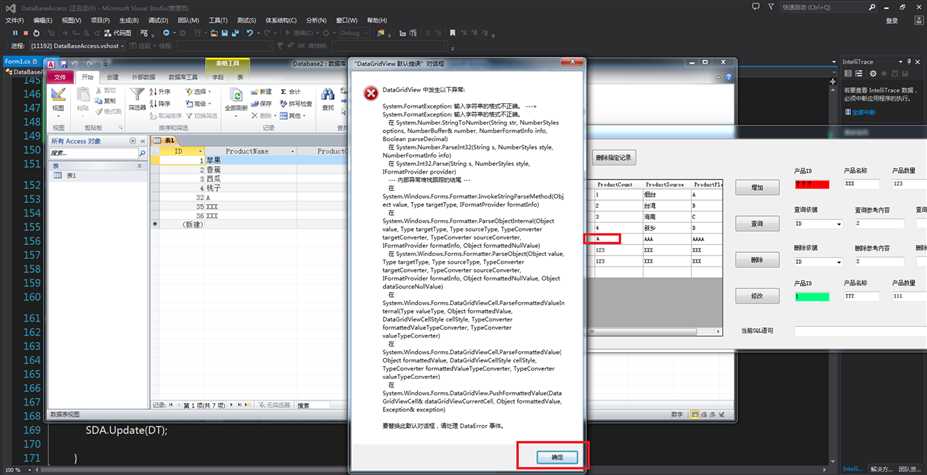Switch to Access 外部数据 ribbon tab
The image size is (927, 475).
(144, 77)
